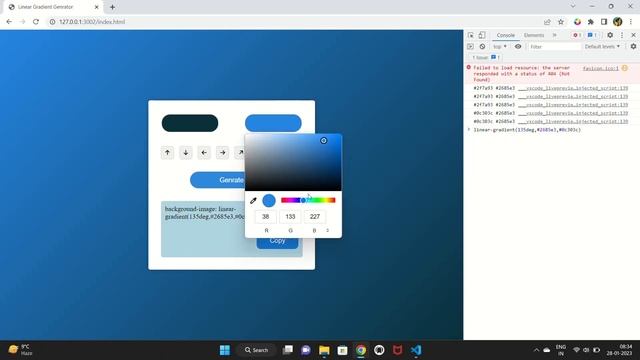Click the blue issues count badge
The image size is (640, 360).
pyautogui.click(x=592, y=35)
